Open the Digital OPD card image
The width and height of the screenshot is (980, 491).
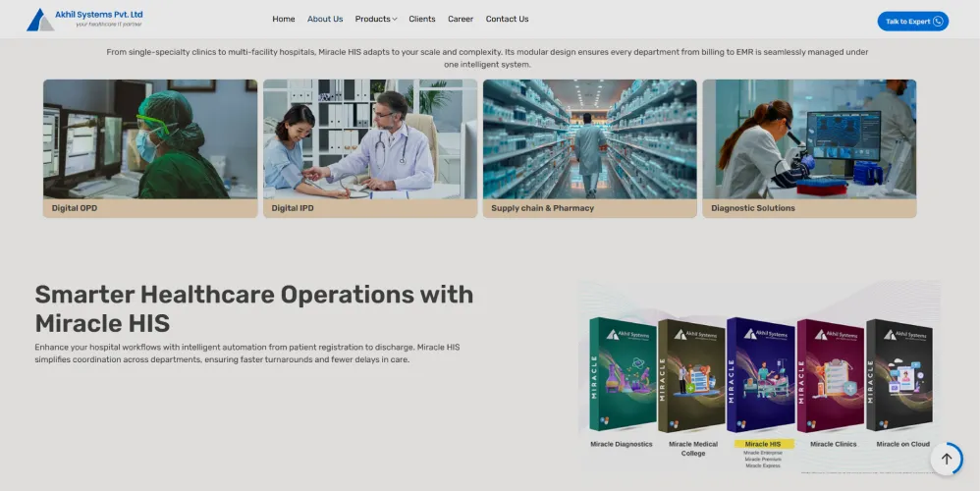click(x=150, y=138)
